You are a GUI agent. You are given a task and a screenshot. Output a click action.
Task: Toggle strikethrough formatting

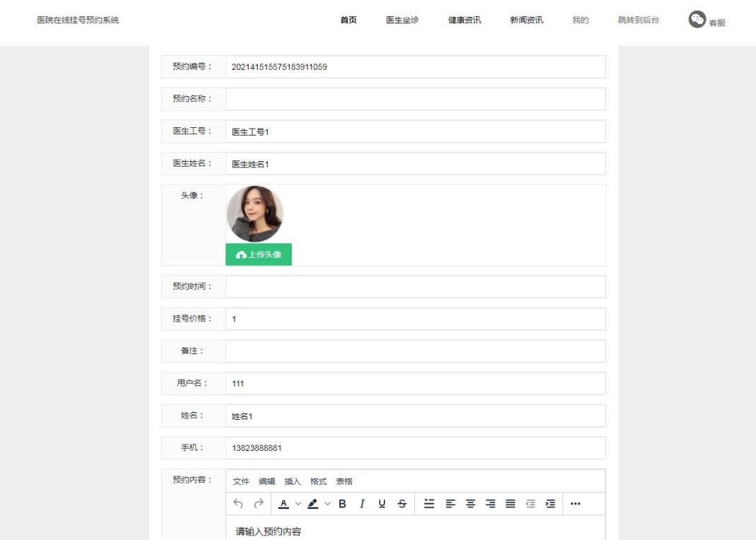click(x=401, y=503)
